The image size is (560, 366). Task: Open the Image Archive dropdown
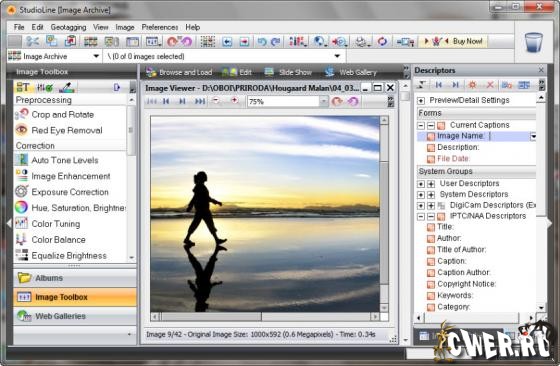96,56
